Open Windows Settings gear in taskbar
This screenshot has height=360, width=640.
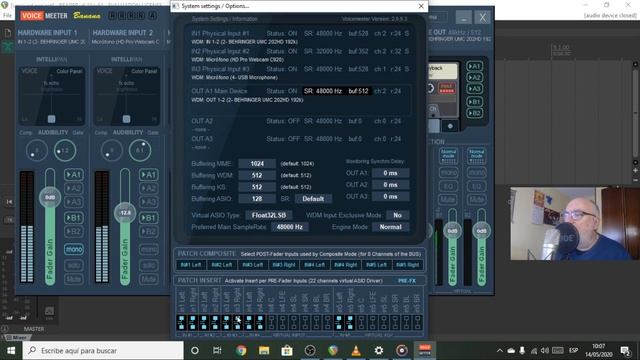[x=379, y=350]
